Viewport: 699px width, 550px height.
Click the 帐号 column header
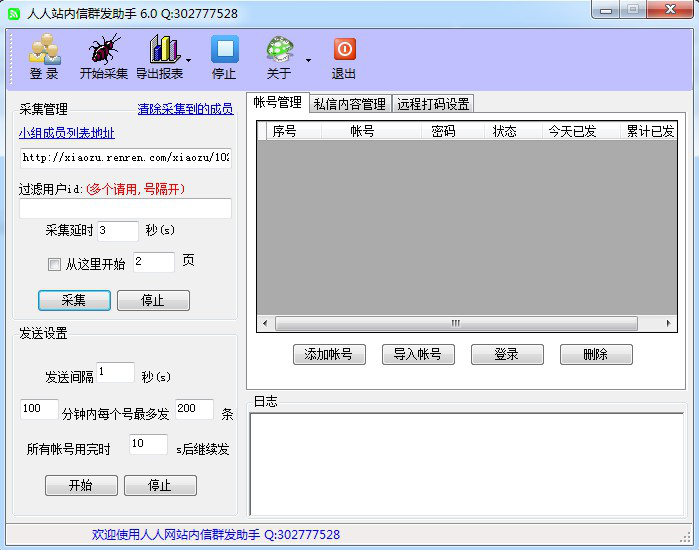click(x=371, y=131)
